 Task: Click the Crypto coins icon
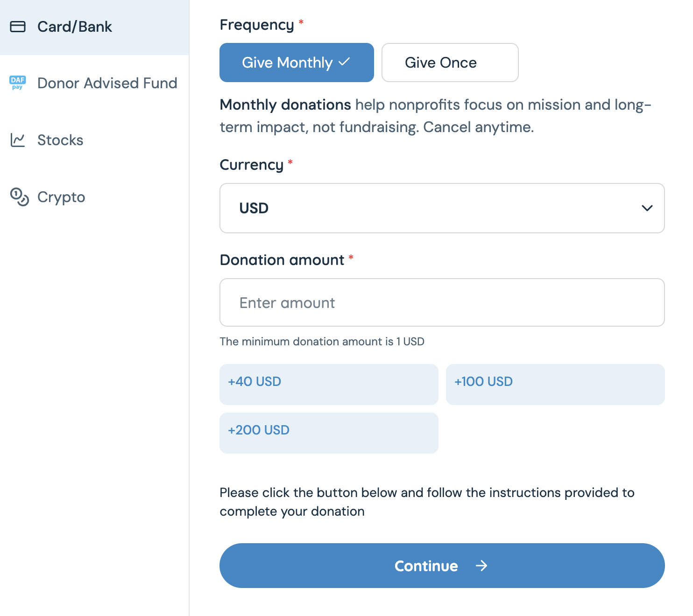(19, 197)
